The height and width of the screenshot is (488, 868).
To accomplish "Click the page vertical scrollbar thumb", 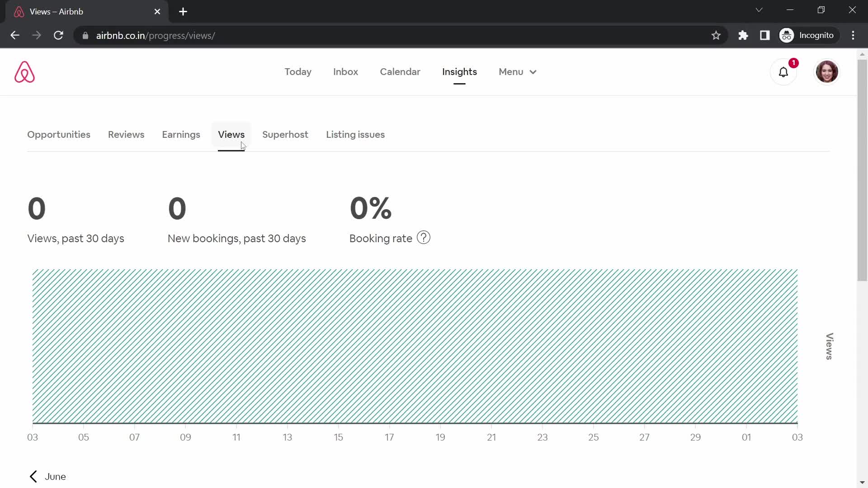I will tap(862, 169).
